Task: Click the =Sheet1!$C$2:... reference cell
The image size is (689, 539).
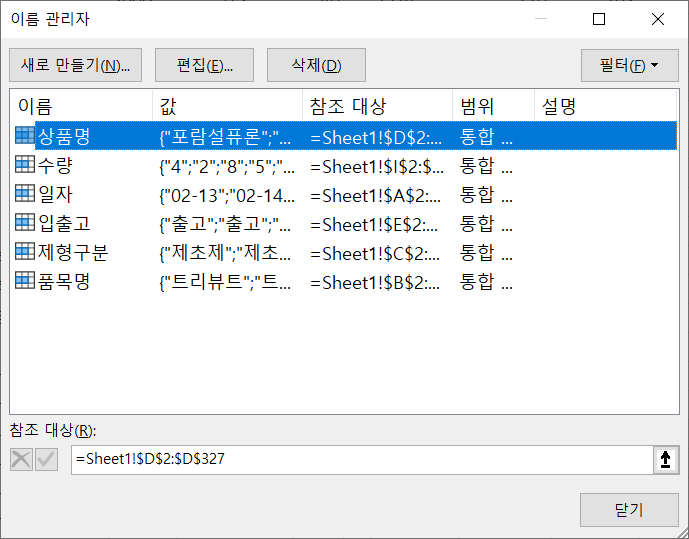Action: [375, 253]
